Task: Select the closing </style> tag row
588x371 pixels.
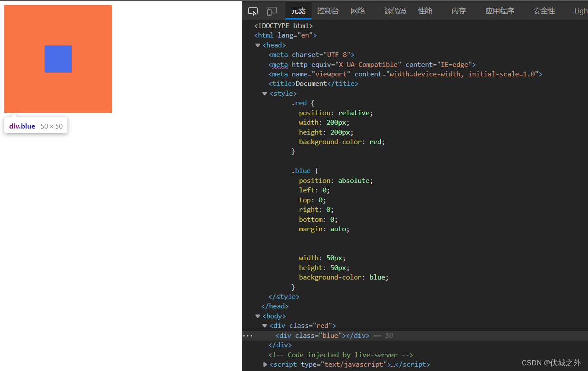Action: tap(284, 297)
